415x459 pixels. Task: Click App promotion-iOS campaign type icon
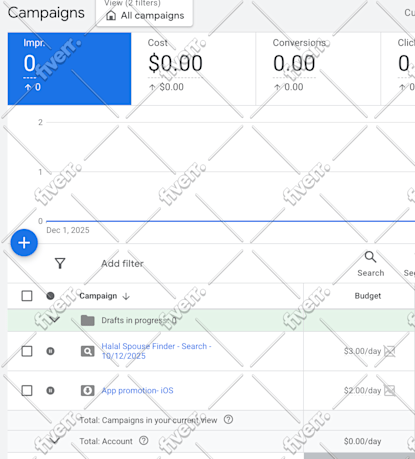(x=88, y=390)
